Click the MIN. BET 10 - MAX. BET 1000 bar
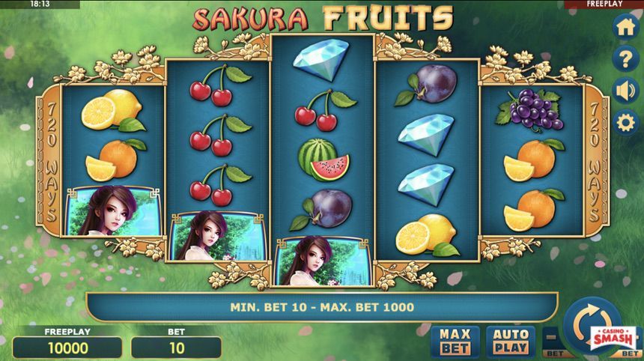 (x=322, y=307)
